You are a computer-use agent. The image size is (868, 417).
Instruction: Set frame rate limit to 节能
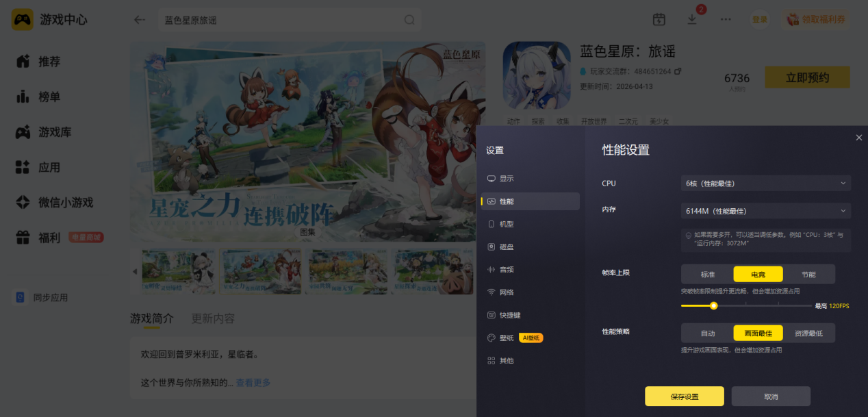(x=808, y=275)
